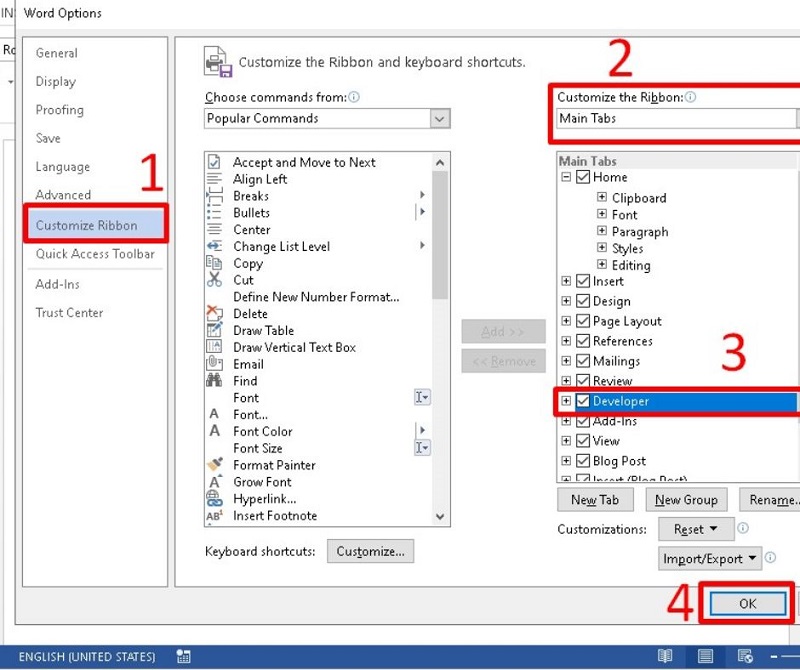
Task: Click the Bullets command icon
Action: 214,213
